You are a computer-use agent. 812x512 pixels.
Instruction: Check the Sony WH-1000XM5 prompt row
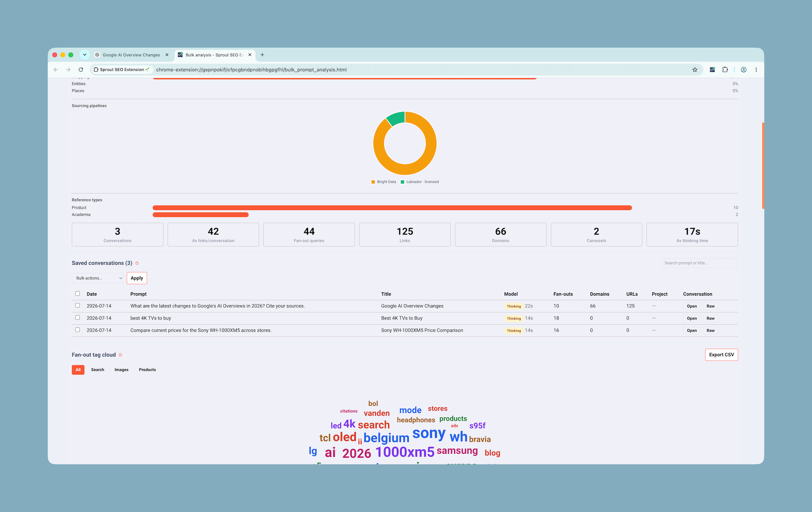[x=78, y=330]
